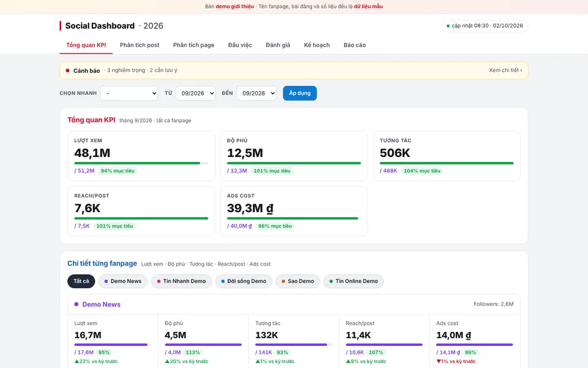Image resolution: width=588 pixels, height=368 pixels.
Task: Filter by Tin Nhanh Demo chip
Action: [181, 282]
